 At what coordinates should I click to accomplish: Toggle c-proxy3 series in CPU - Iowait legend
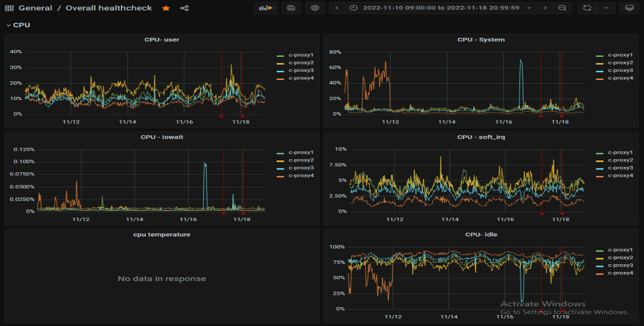301,168
